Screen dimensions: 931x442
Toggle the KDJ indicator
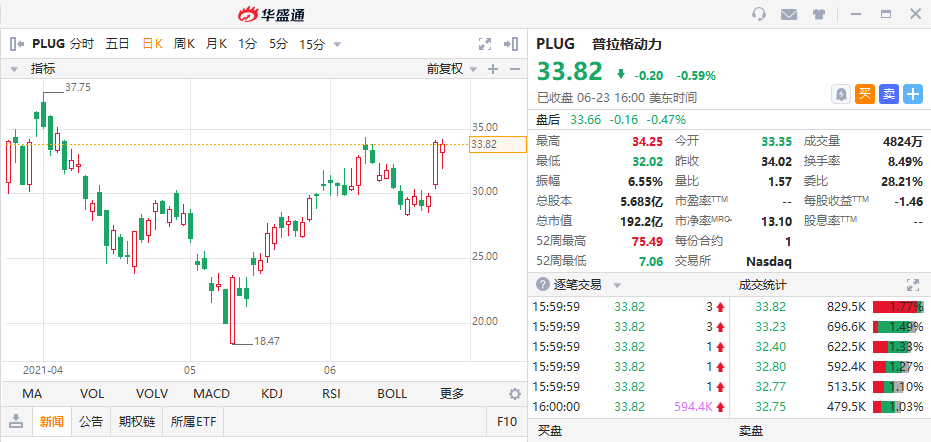pos(272,394)
